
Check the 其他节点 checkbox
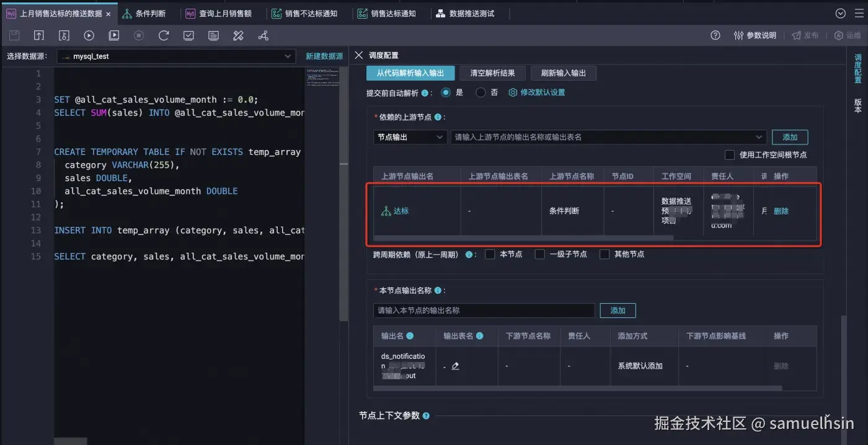[x=604, y=254]
